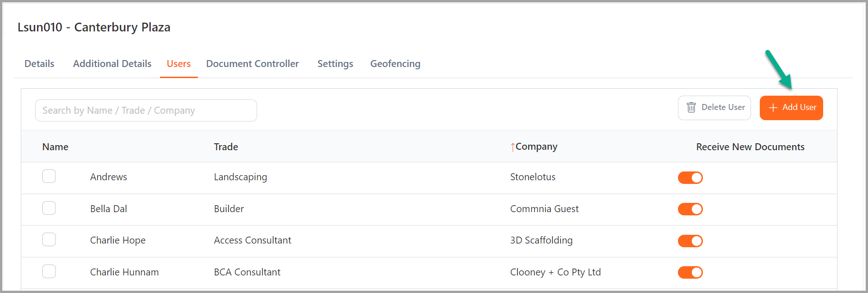Sort users by Trade header
Screen dimensions: 868x293
pos(226,147)
